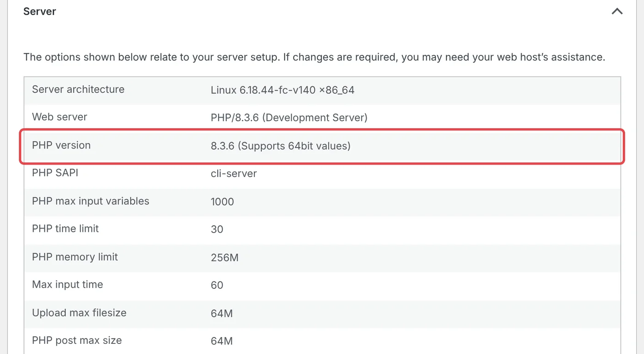Click the server setup description sentence
This screenshot has height=354, width=644.
(314, 57)
